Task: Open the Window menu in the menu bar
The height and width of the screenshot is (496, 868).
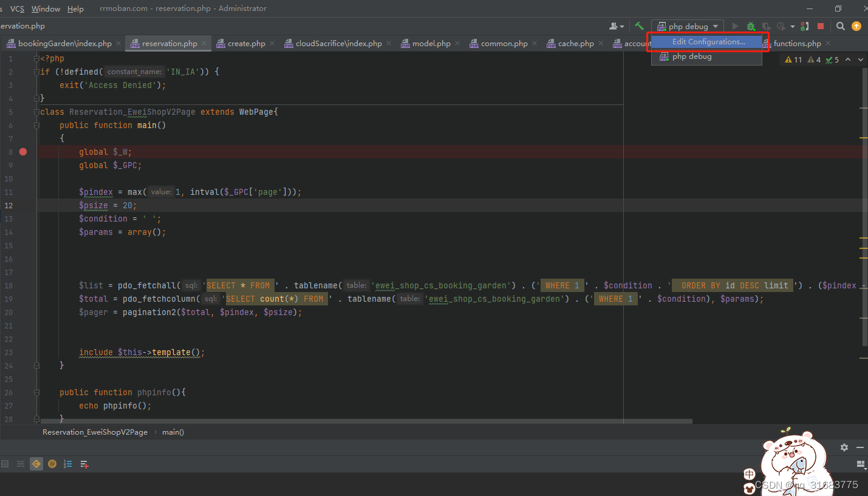Action: 46,8
